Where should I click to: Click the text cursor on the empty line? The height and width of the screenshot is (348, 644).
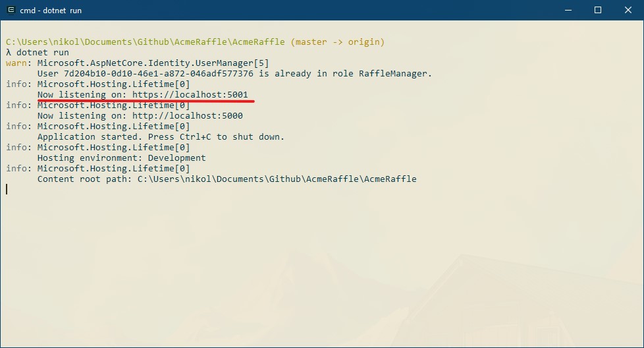click(x=7, y=189)
